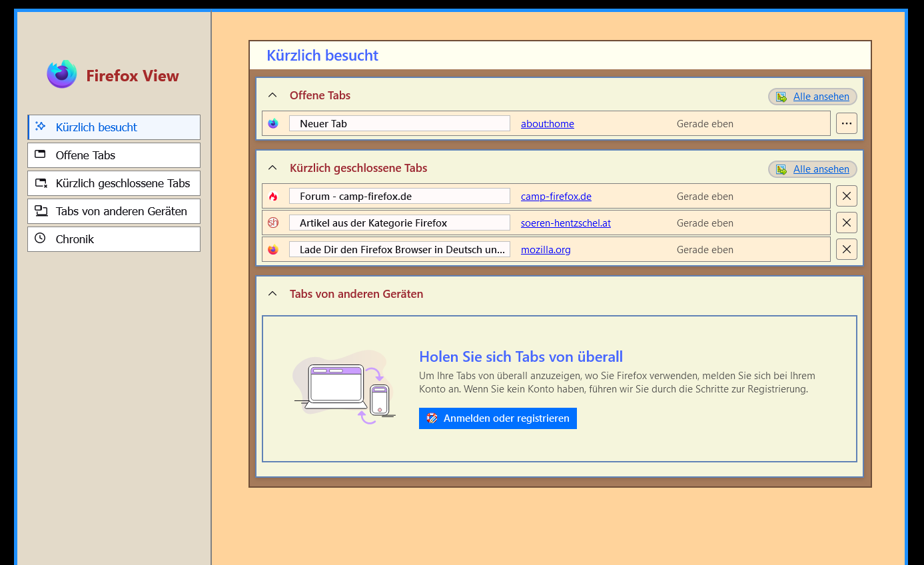924x565 pixels.
Task: Open the about:home link
Action: (x=547, y=124)
